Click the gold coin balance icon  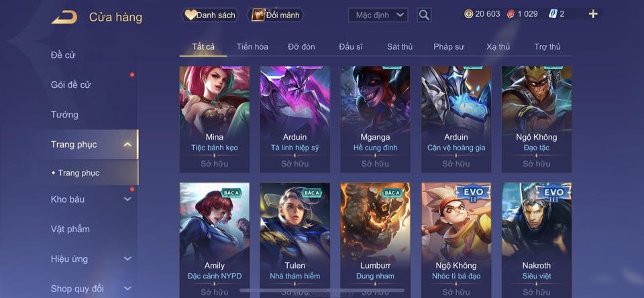469,14
